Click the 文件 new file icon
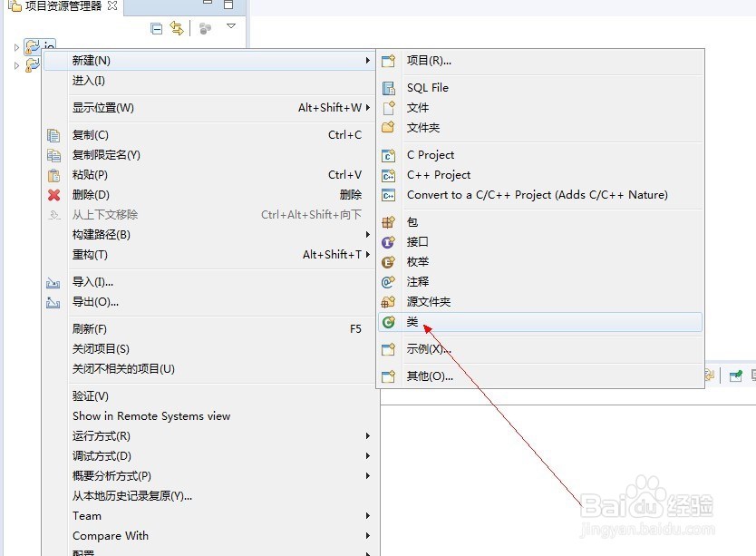This screenshot has height=556, width=756. click(x=389, y=108)
